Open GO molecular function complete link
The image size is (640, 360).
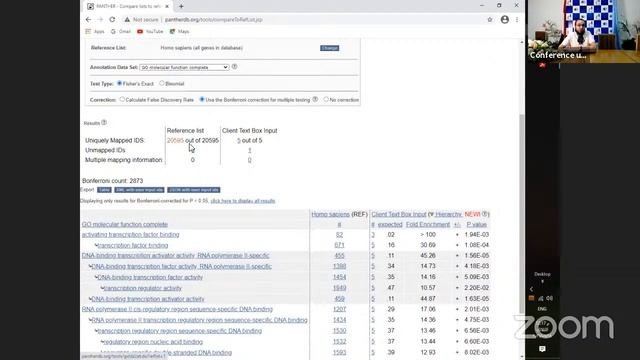click(x=124, y=224)
